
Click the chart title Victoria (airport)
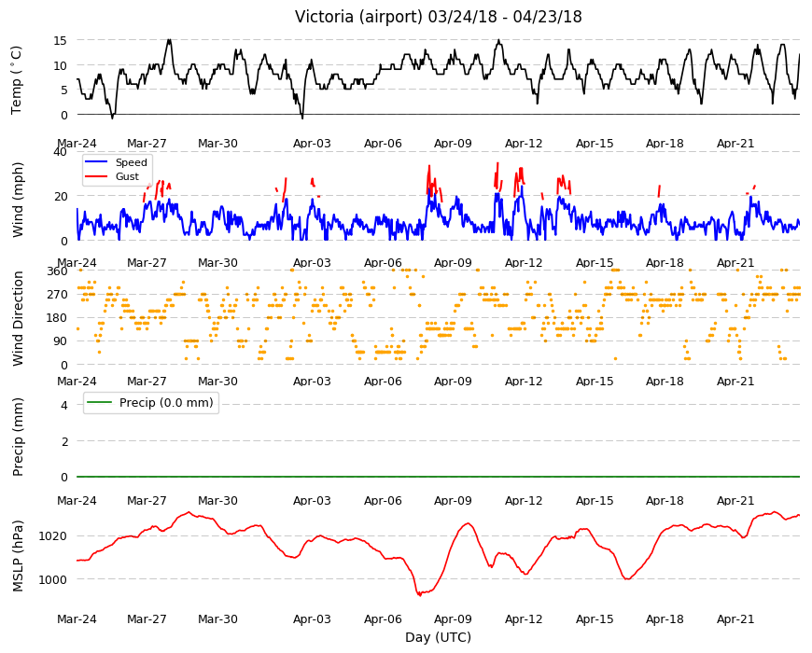pos(359,17)
